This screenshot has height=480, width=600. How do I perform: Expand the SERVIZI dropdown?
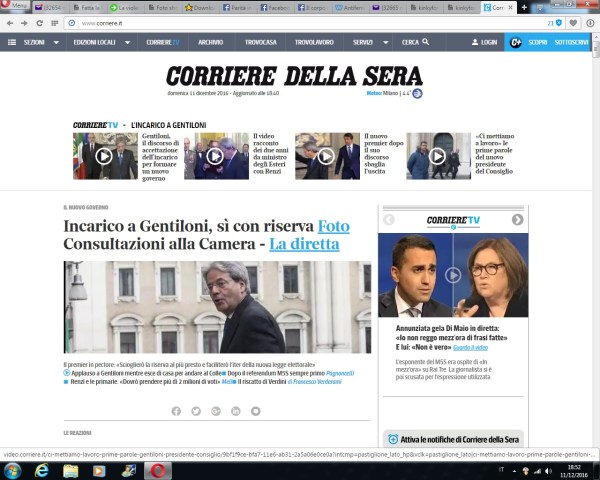[386, 42]
